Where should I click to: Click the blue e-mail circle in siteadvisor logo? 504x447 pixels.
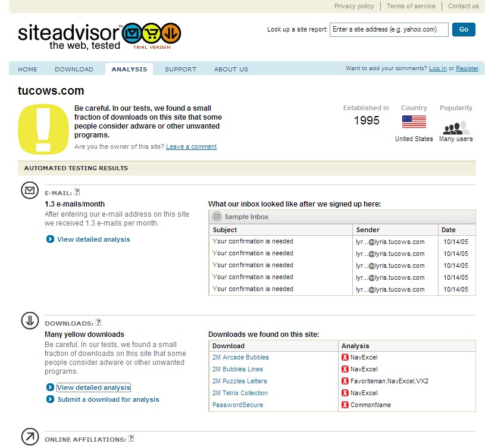click(132, 33)
